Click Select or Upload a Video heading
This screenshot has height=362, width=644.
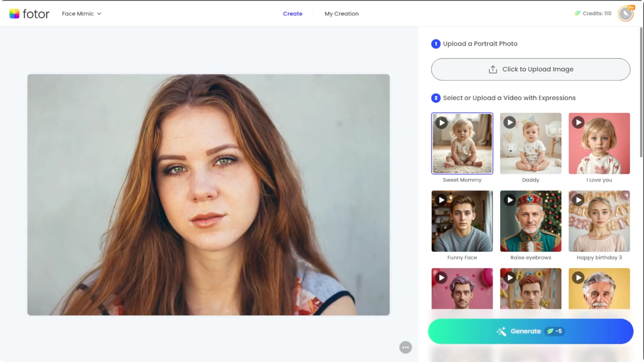coord(509,98)
